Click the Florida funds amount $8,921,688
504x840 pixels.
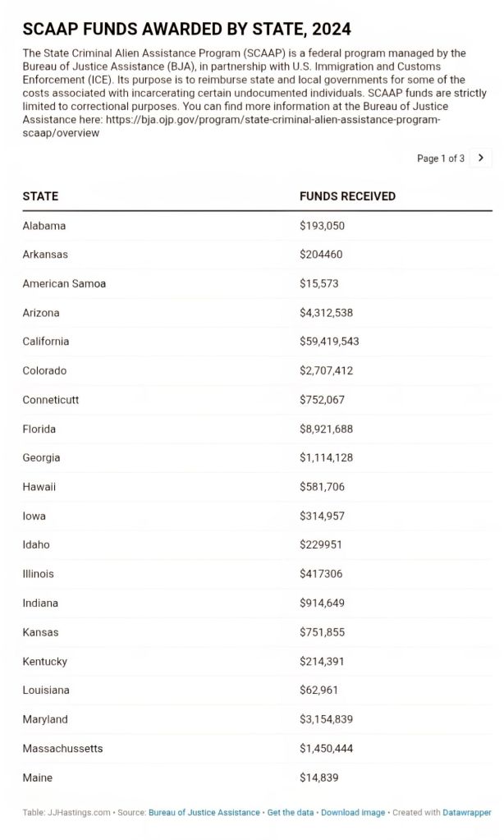tap(328, 429)
